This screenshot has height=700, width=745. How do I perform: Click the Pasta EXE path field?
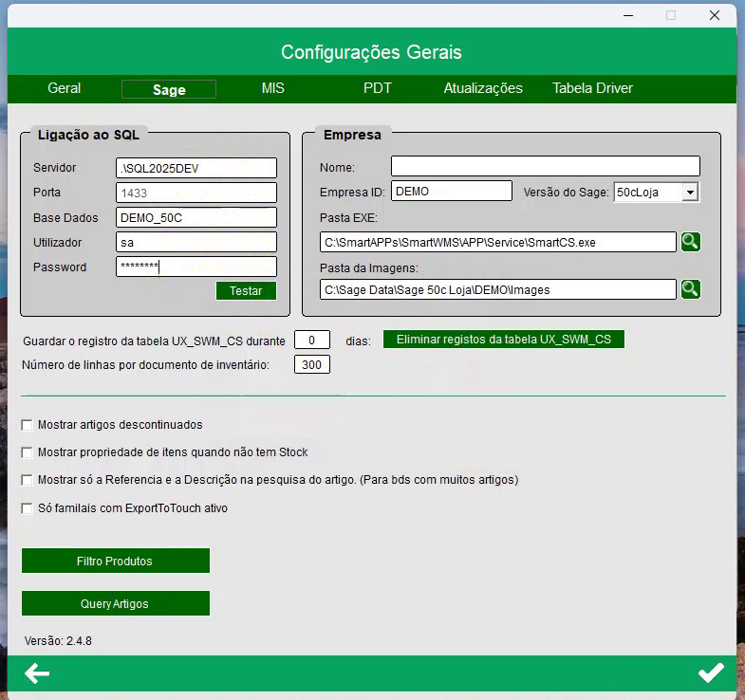coord(498,242)
